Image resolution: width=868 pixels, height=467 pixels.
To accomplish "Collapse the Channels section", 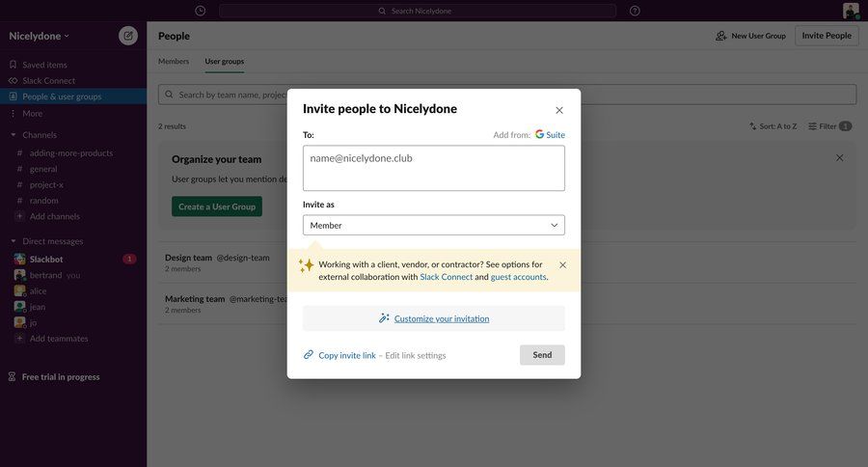I will 14,135.
